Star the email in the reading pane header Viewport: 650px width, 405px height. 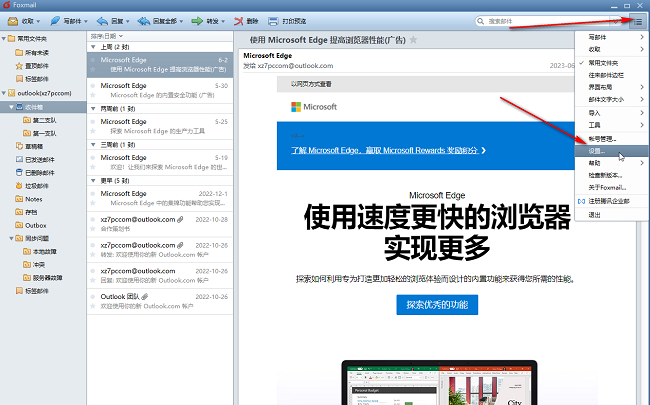tap(413, 39)
